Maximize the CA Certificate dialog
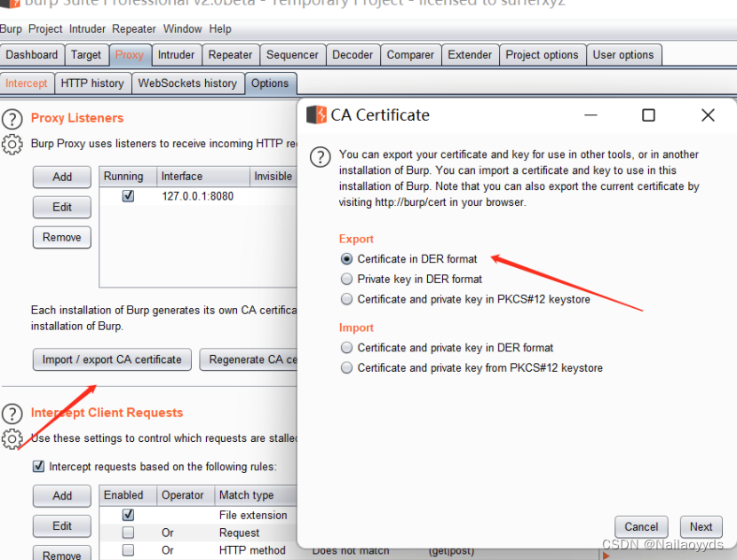Viewport: 737px width, 560px height. [x=648, y=115]
